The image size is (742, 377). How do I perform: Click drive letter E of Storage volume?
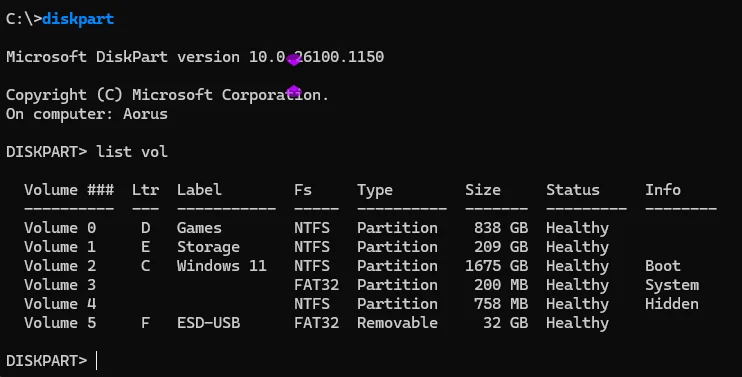click(x=145, y=247)
